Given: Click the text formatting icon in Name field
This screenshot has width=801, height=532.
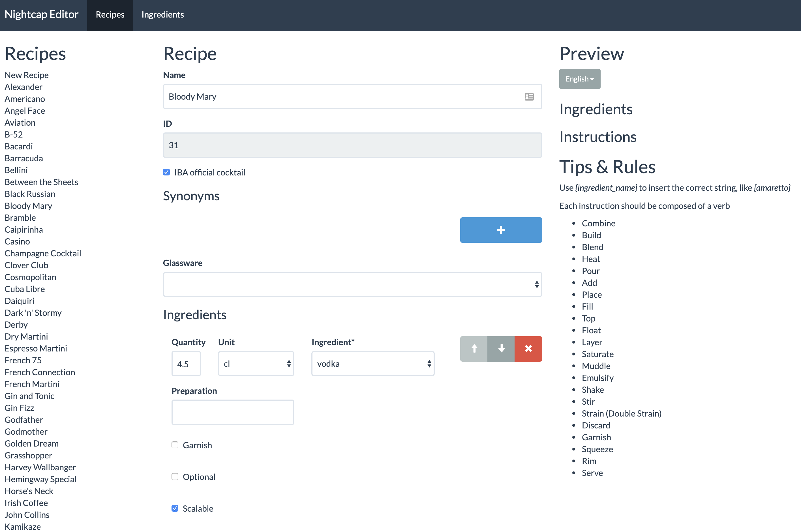Looking at the screenshot, I should tap(529, 96).
